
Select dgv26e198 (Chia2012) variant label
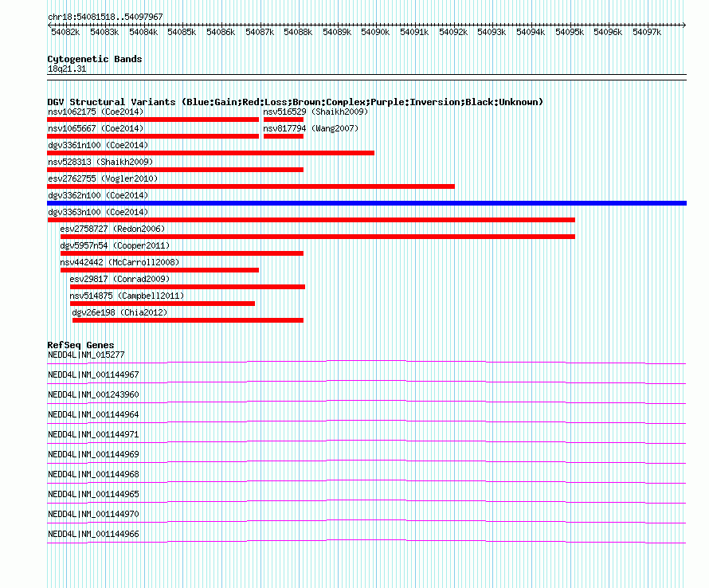(x=119, y=312)
